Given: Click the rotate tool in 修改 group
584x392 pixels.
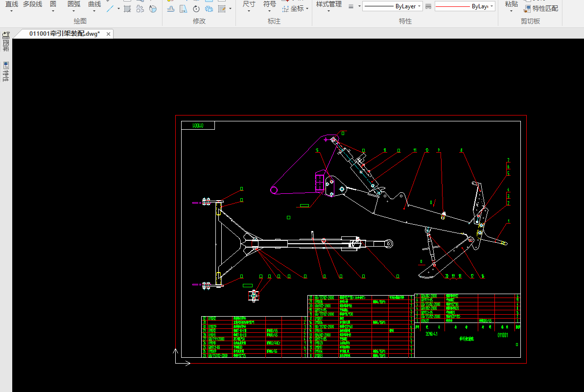Looking at the screenshot, I should [x=196, y=9].
